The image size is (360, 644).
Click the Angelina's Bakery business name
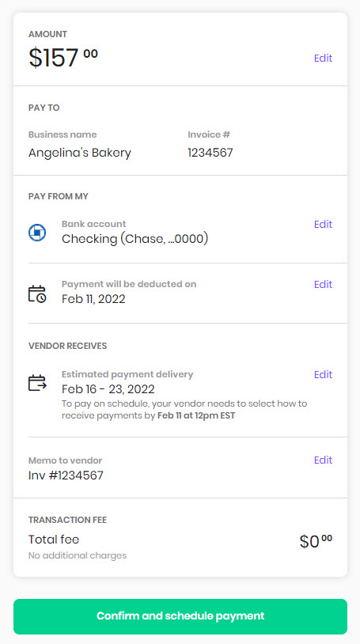(80, 153)
